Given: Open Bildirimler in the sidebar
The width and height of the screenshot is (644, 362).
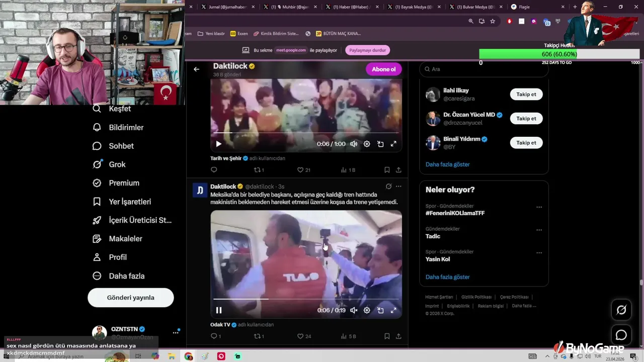Looking at the screenshot, I should (x=118, y=127).
